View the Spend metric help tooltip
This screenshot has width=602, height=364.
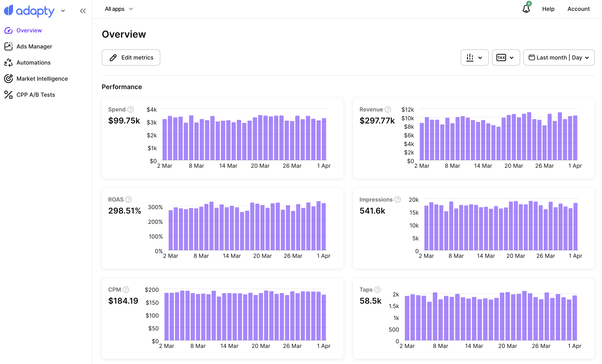pos(131,109)
